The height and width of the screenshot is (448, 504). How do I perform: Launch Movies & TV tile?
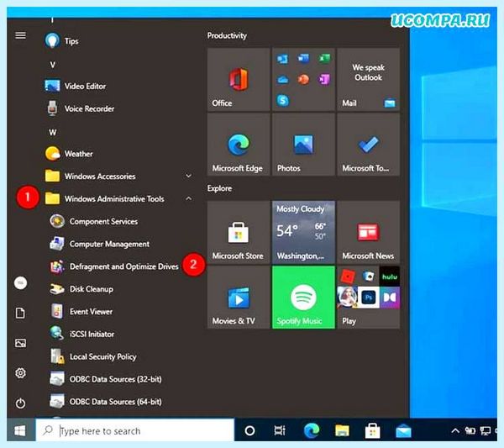(239, 298)
